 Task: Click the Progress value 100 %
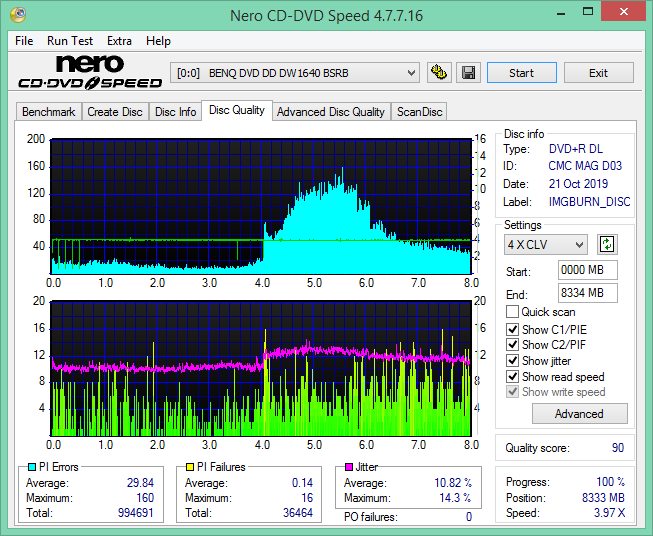click(611, 482)
